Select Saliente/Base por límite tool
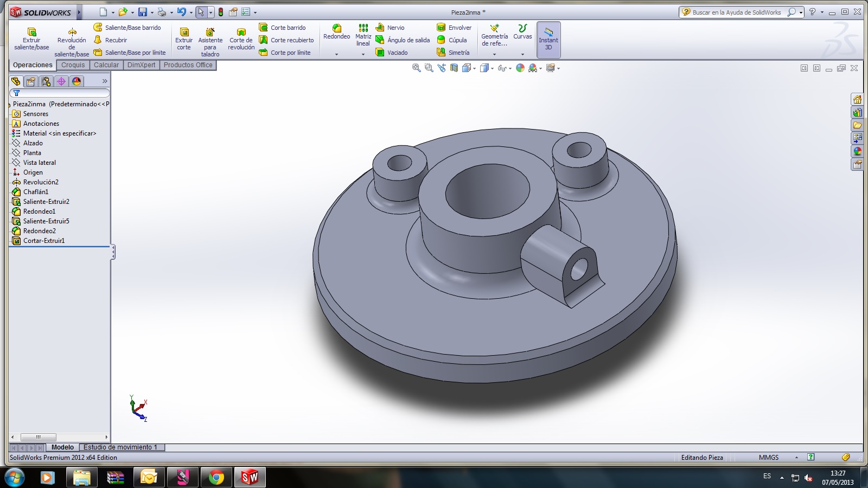868x488 pixels. click(x=129, y=52)
